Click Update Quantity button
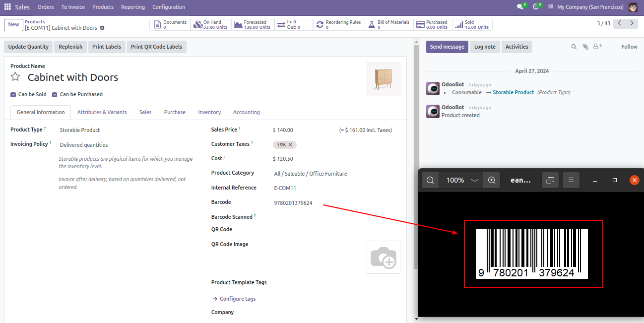Screen dimensions: 644x323 click(28, 47)
